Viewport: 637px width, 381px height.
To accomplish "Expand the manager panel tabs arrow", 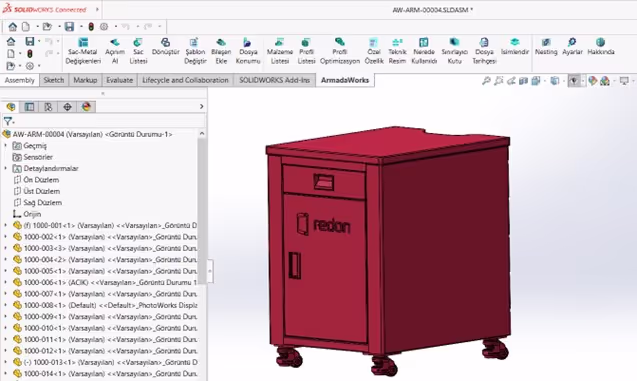I will pyautogui.click(x=202, y=106).
